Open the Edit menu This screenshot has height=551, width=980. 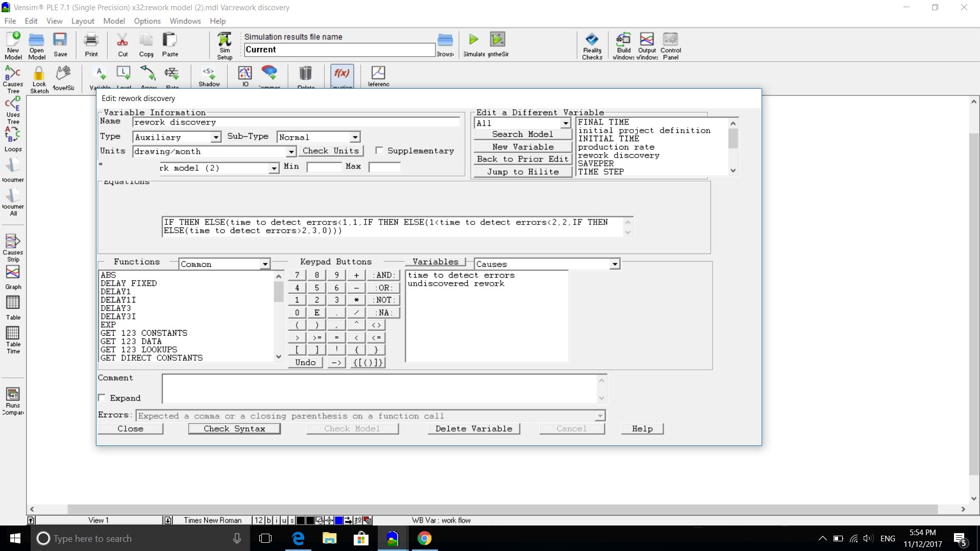[x=31, y=21]
